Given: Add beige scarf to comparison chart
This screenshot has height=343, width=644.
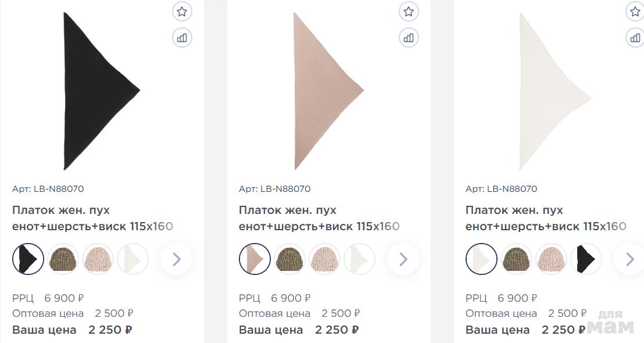Looking at the screenshot, I should [x=409, y=38].
